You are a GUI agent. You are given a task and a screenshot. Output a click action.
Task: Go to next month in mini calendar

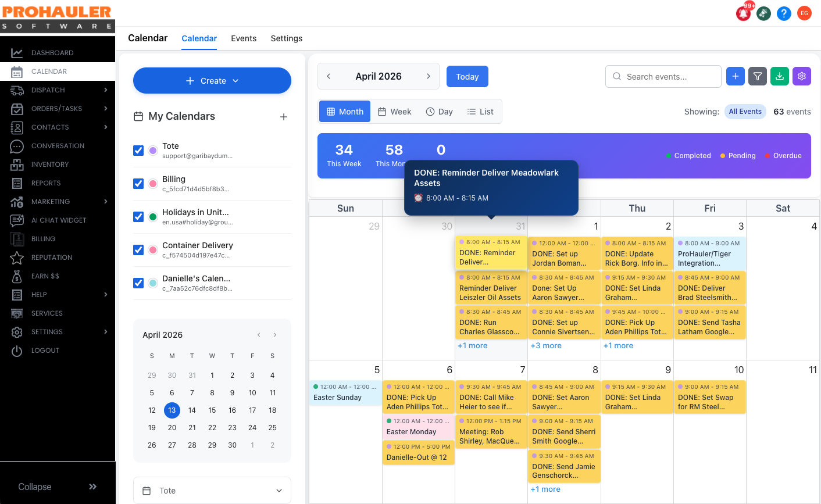(275, 335)
